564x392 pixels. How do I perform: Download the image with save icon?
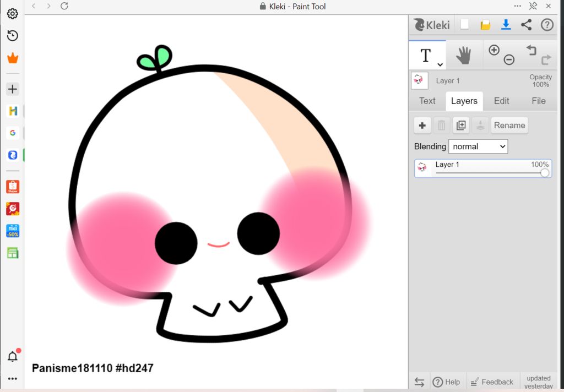[x=506, y=25]
